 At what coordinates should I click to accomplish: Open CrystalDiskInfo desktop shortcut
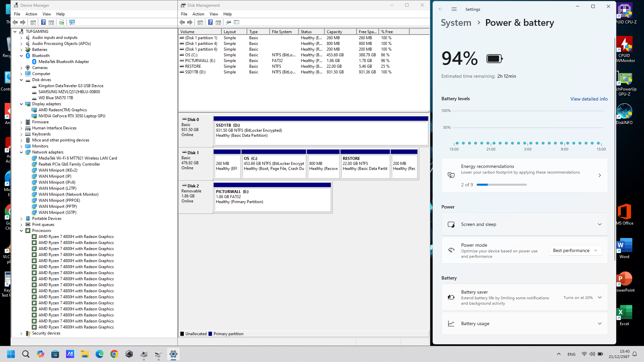pos(625,114)
